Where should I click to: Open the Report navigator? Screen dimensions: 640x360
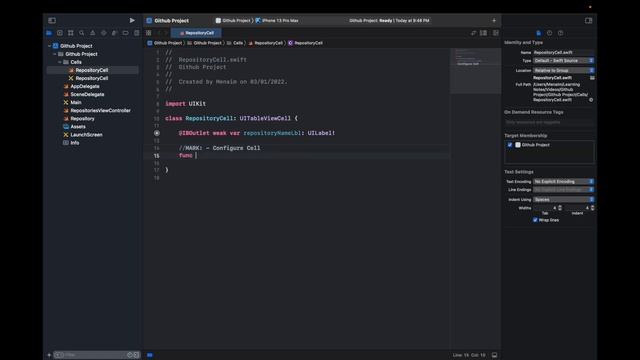pyautogui.click(x=136, y=33)
